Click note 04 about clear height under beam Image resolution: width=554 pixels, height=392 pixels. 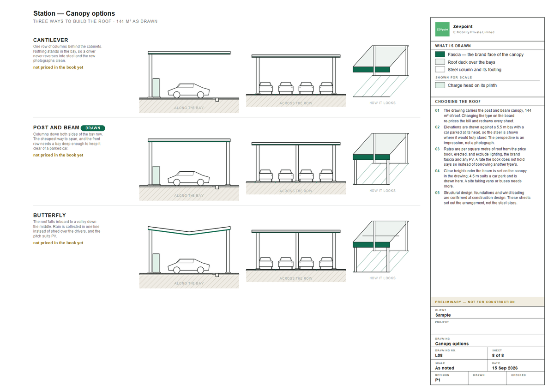483,179
